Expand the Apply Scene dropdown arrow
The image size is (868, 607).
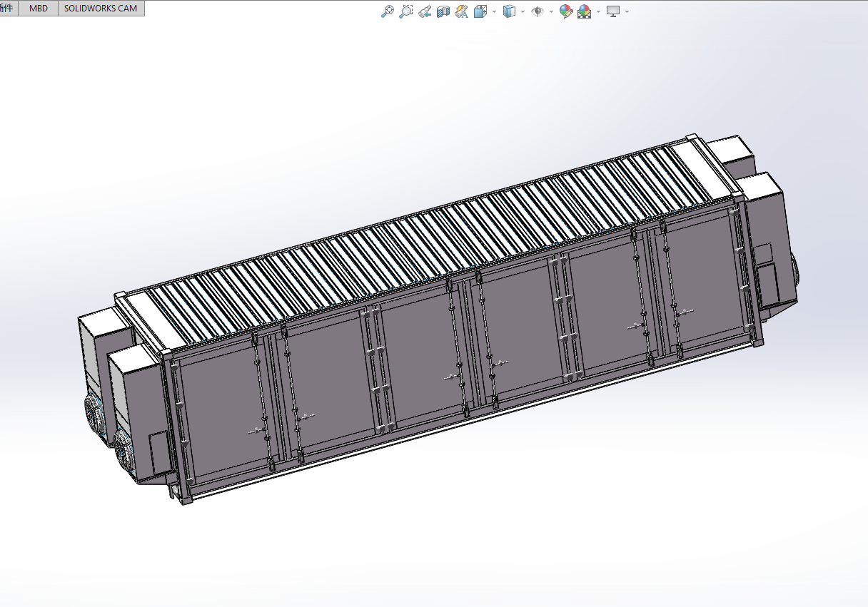click(598, 12)
